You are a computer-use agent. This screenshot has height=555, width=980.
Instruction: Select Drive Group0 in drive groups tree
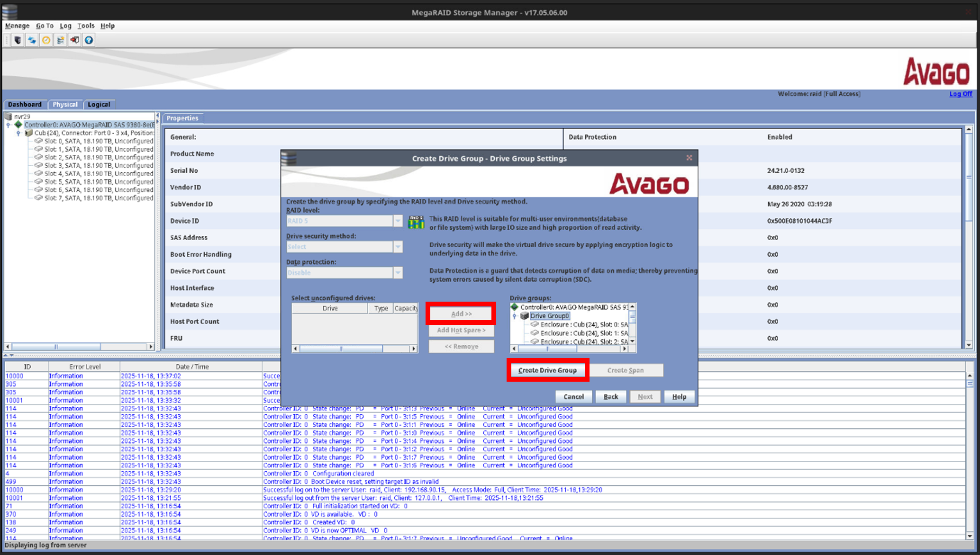pyautogui.click(x=549, y=316)
